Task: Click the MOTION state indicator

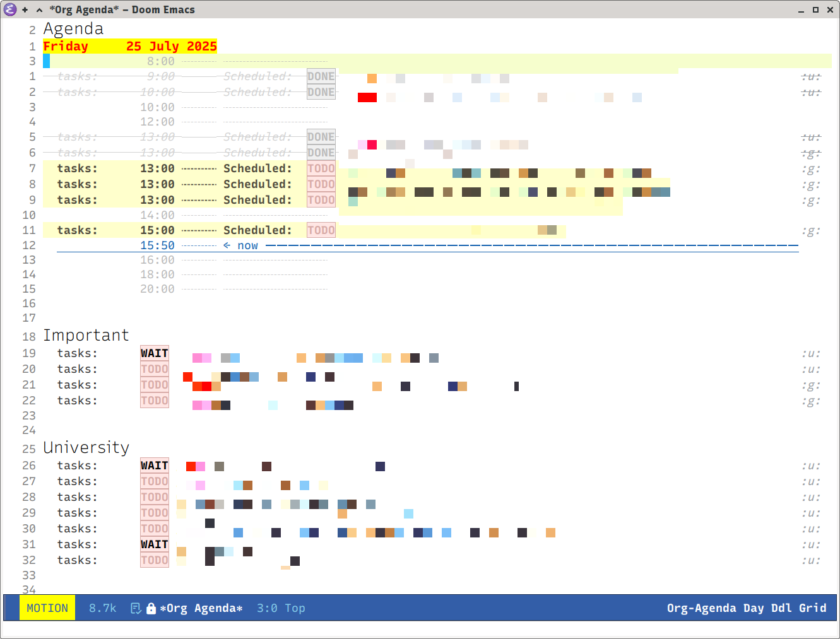Action: [47, 608]
